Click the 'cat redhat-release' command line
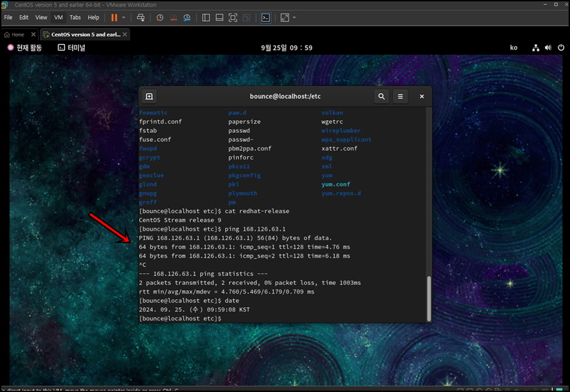570x392 pixels. [214, 211]
